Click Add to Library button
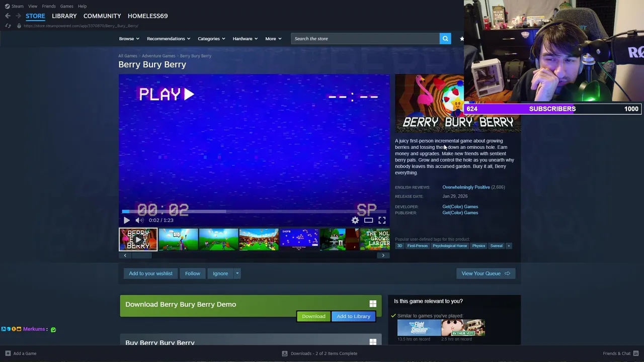The width and height of the screenshot is (644, 362). (x=353, y=316)
